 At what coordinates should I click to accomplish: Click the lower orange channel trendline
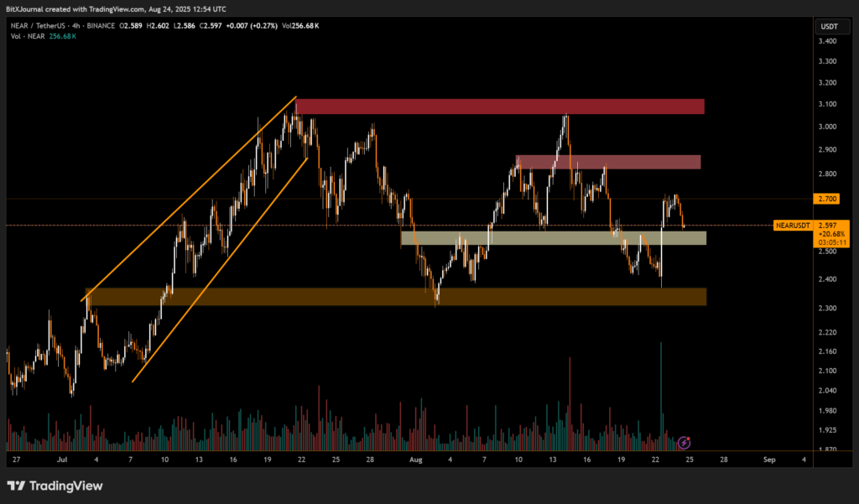[x=220, y=270]
